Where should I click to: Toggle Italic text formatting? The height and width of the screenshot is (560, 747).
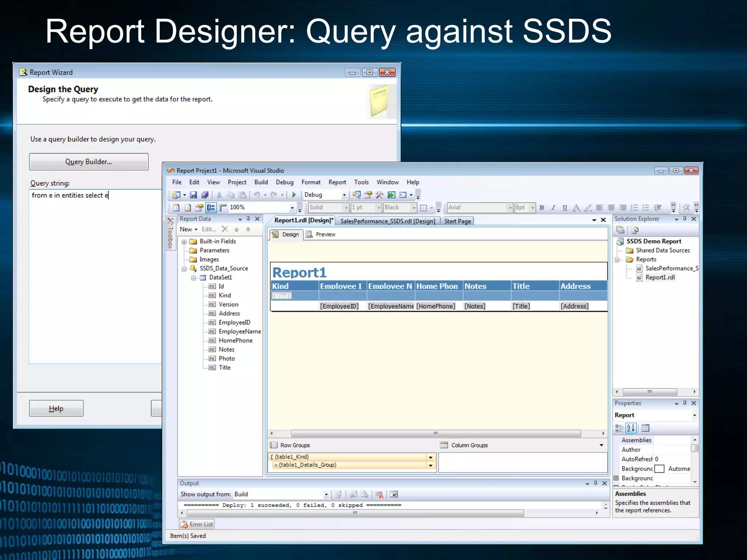coord(553,208)
